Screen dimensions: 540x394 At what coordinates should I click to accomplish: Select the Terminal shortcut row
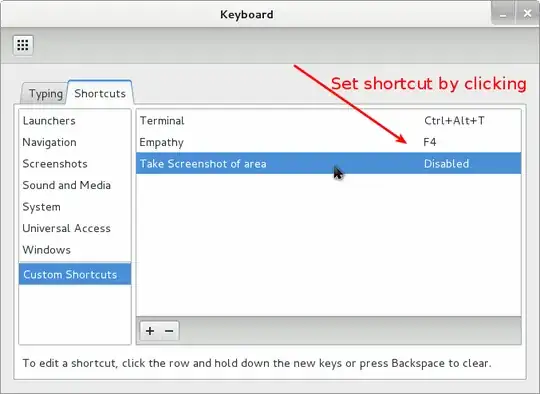click(x=329, y=121)
